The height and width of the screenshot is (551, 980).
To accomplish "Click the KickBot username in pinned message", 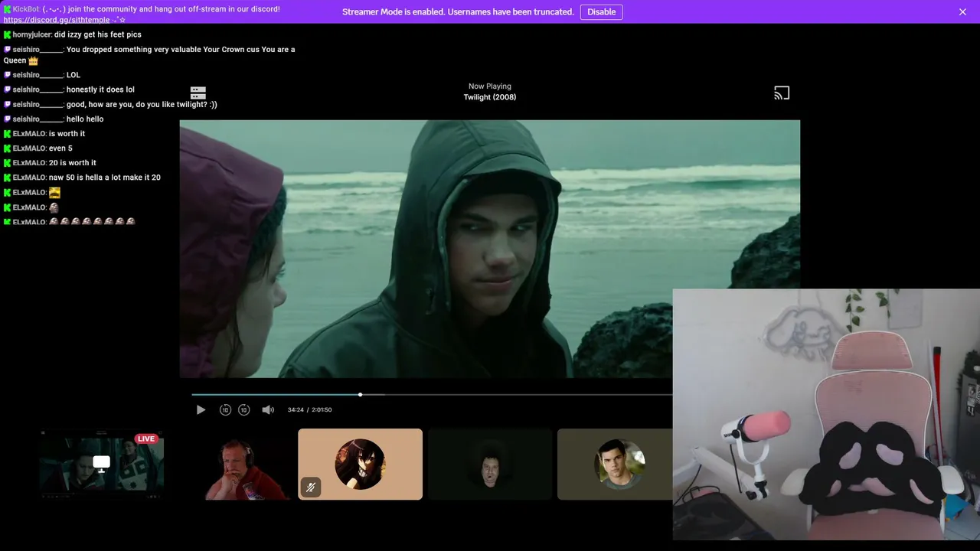I will (x=26, y=9).
